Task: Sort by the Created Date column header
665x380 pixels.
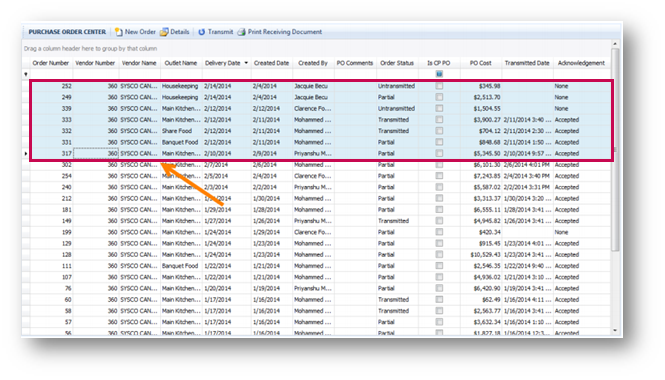Action: tap(271, 63)
